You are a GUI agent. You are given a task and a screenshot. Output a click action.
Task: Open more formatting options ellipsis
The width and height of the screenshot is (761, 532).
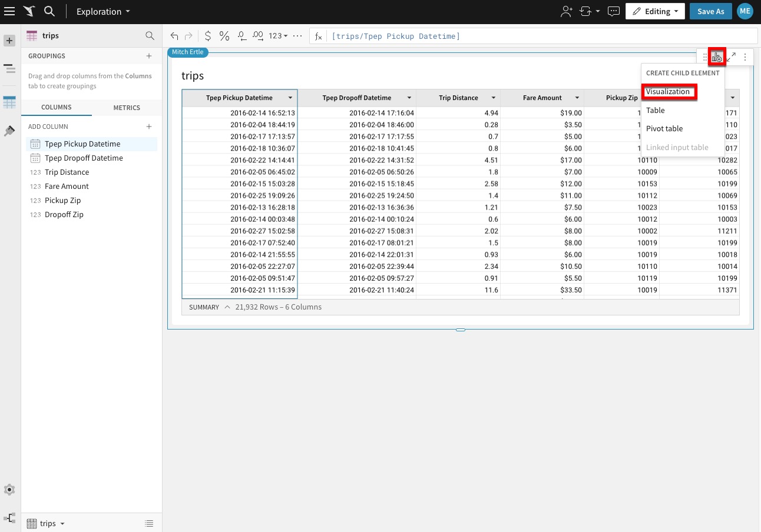297,36
